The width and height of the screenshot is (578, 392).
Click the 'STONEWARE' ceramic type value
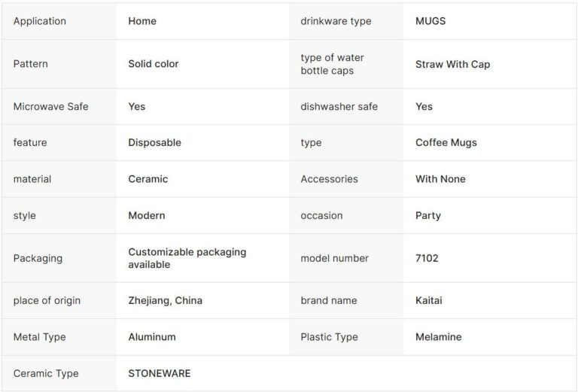pos(160,373)
